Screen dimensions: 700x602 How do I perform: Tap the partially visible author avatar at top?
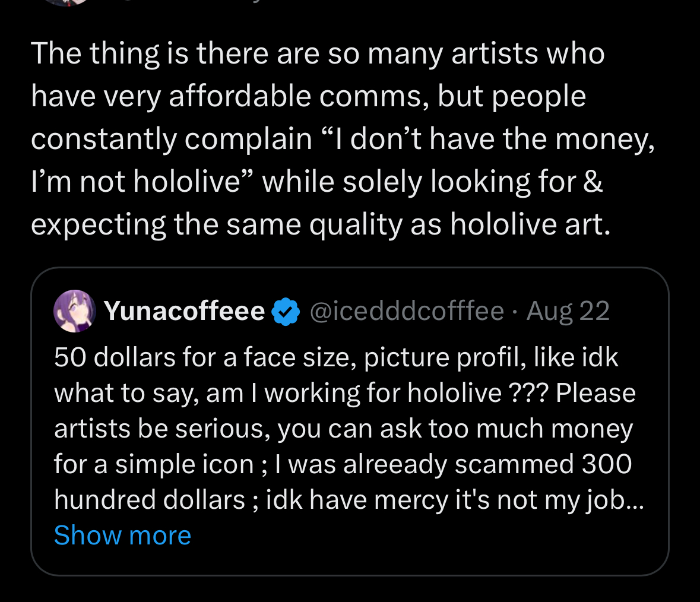tap(66, 2)
